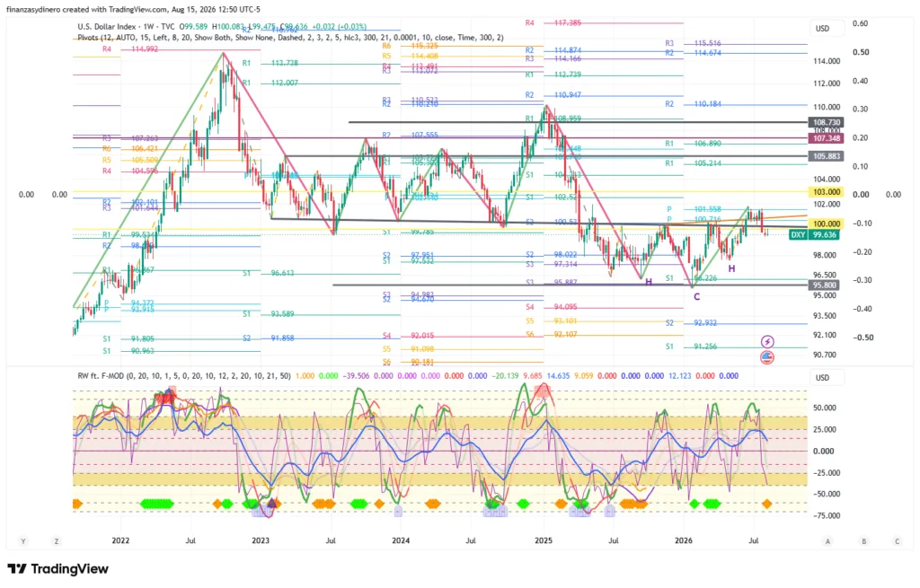Click the 105.883 grey price label

point(827,156)
